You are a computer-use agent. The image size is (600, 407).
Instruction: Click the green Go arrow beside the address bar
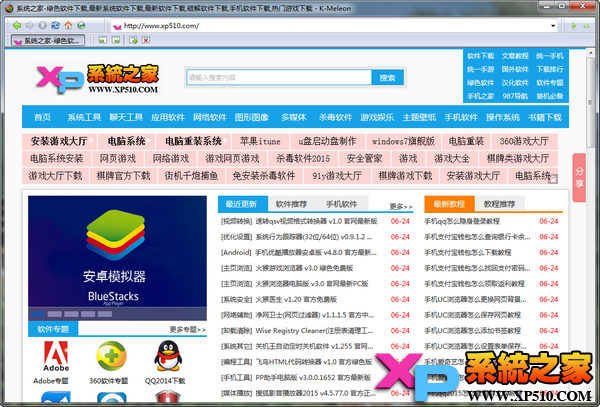pyautogui.click(x=574, y=26)
